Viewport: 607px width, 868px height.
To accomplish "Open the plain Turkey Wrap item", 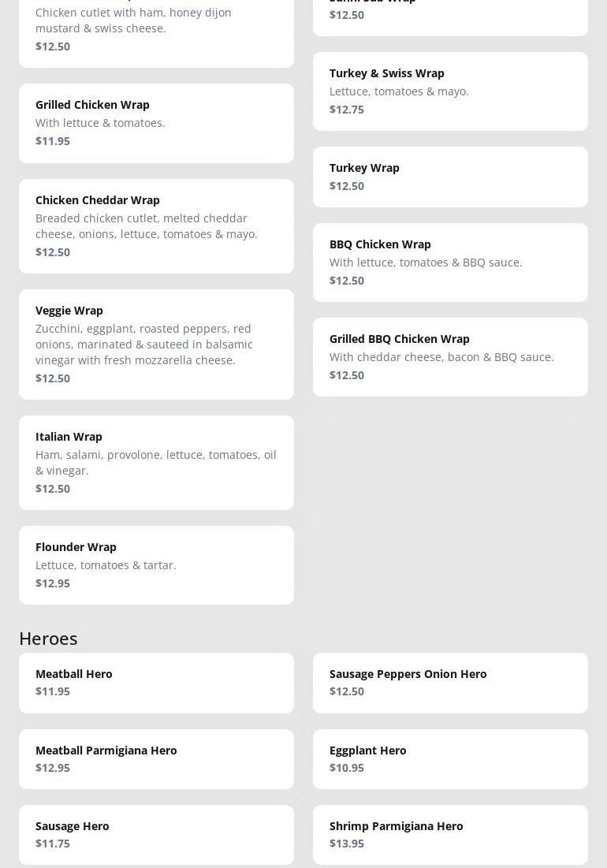I will pyautogui.click(x=450, y=177).
